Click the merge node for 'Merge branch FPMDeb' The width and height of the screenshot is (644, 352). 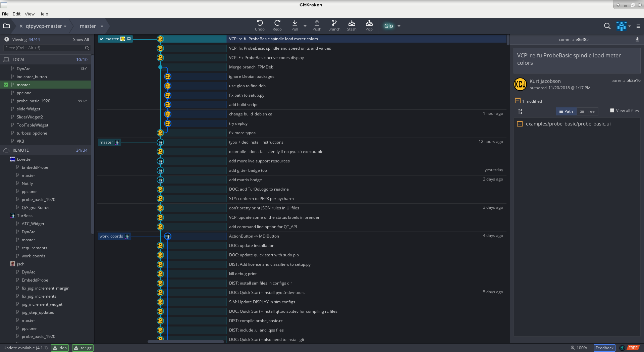[x=160, y=67]
